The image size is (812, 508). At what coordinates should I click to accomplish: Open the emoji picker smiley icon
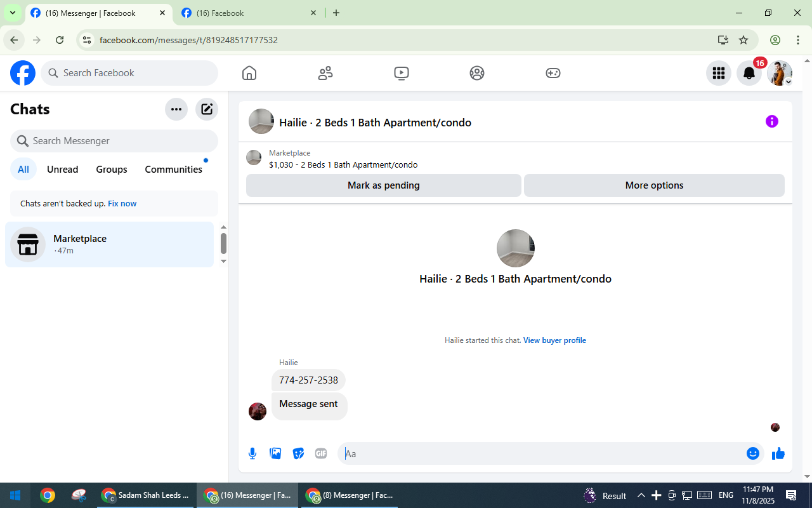point(753,453)
